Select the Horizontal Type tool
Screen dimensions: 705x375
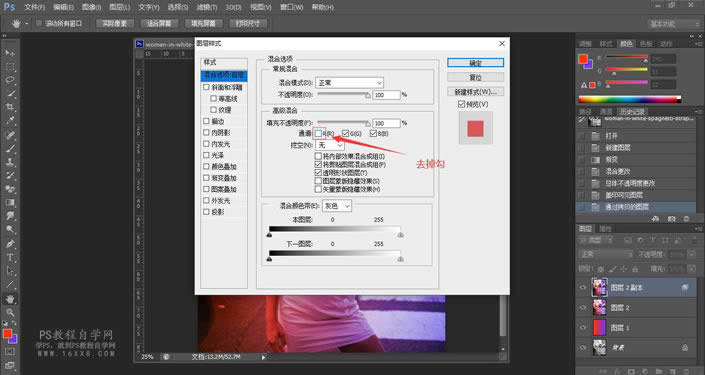[10, 258]
